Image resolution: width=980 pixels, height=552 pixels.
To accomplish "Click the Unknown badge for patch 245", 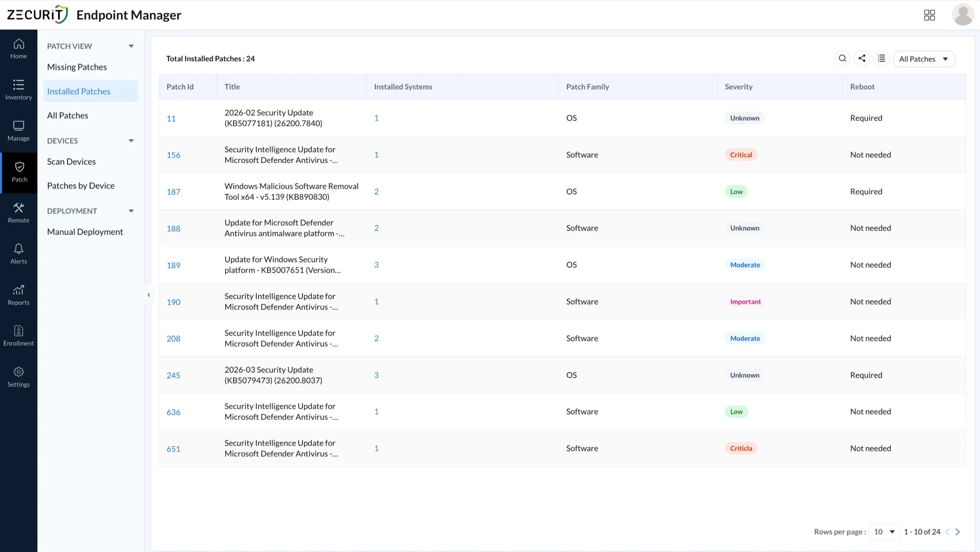I will [x=745, y=375].
